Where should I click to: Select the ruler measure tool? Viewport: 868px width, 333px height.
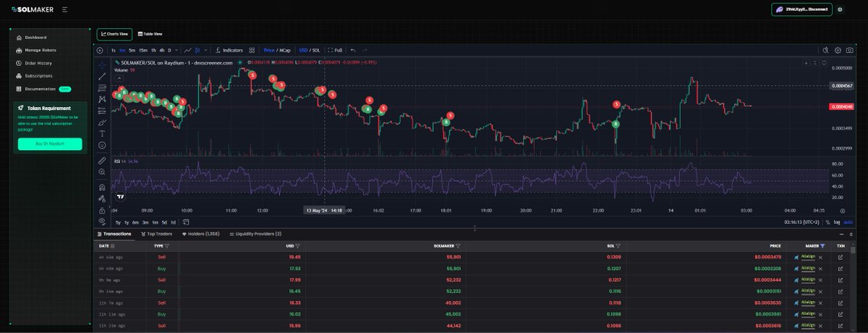click(102, 160)
